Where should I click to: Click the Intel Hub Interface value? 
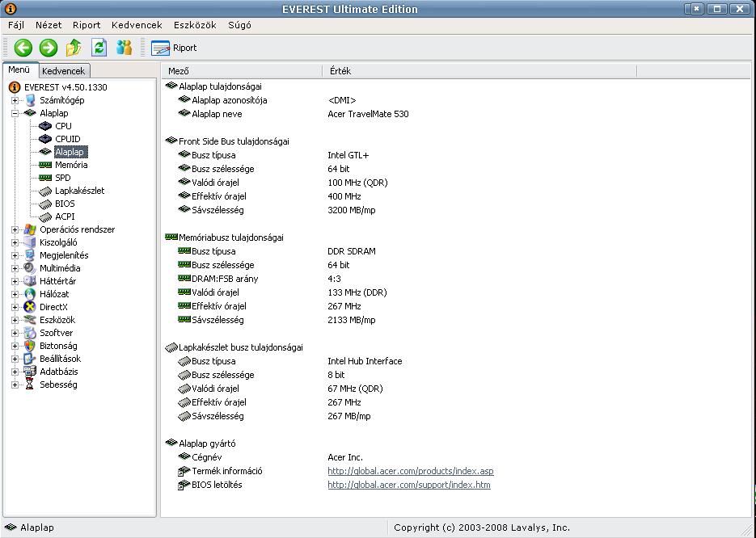(x=365, y=361)
